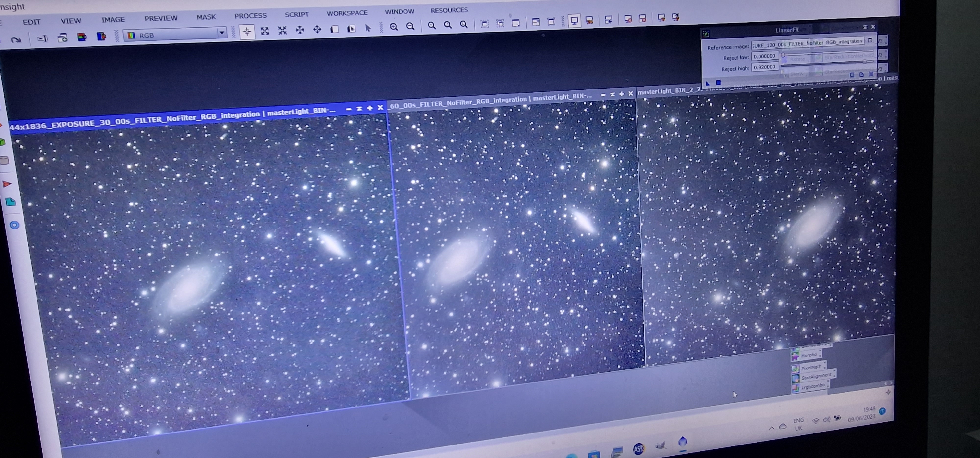Click the redo arrow icon

[16, 39]
